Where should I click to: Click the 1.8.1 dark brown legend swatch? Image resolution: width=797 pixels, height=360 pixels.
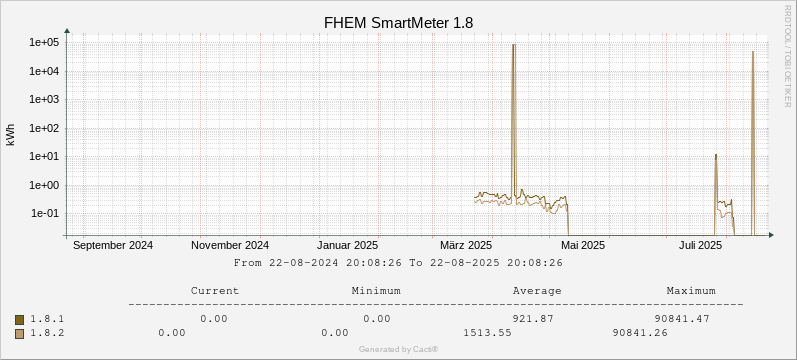(20, 319)
